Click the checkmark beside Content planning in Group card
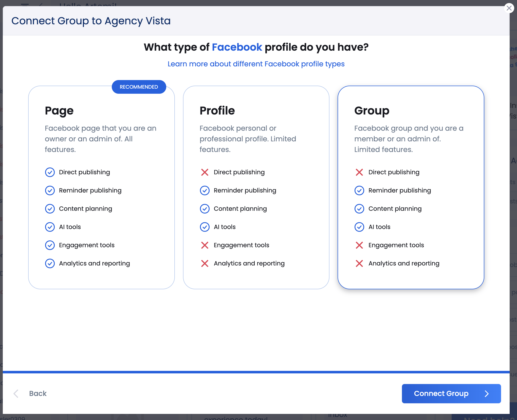 [359, 209]
